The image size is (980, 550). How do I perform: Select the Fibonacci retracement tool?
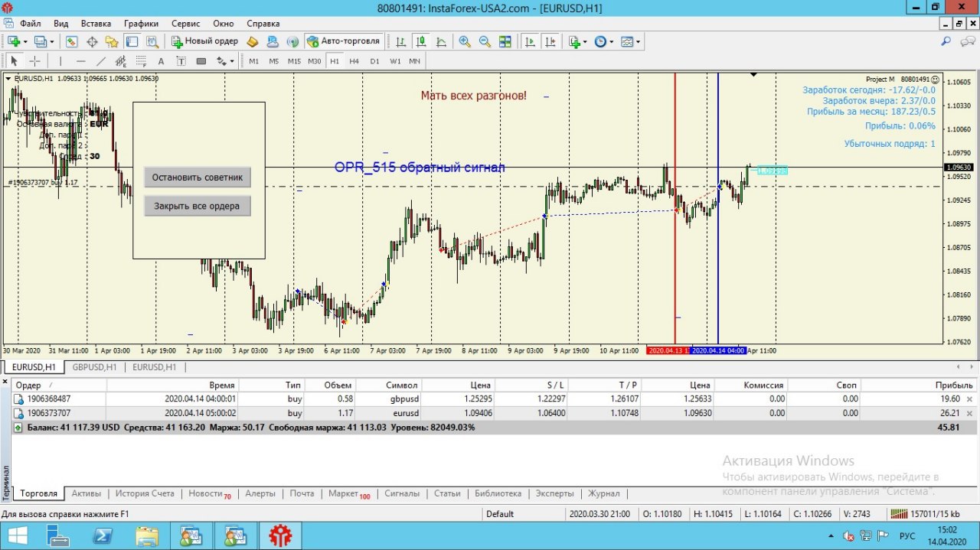(x=140, y=61)
